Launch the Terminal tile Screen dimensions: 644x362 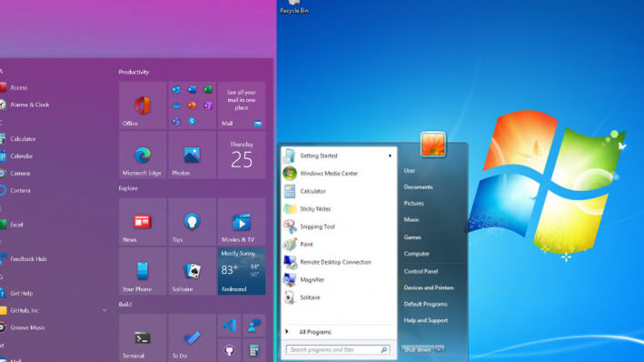[x=143, y=338]
